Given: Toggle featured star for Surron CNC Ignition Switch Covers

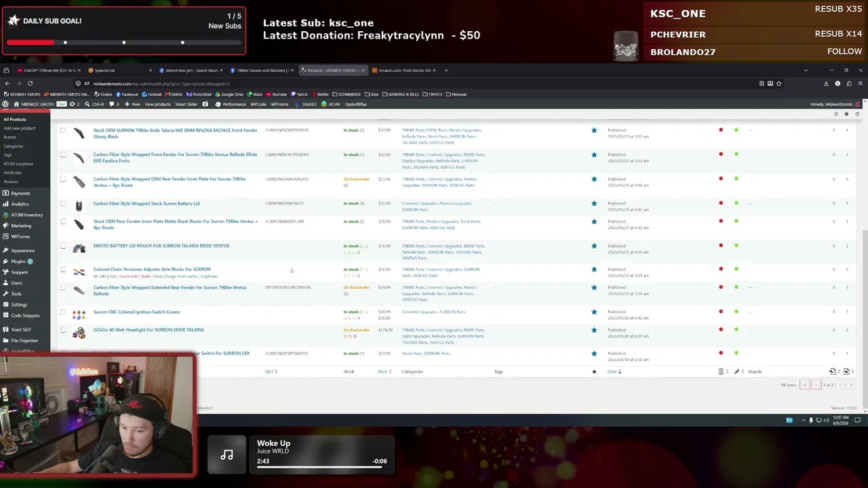Looking at the screenshot, I should [594, 312].
